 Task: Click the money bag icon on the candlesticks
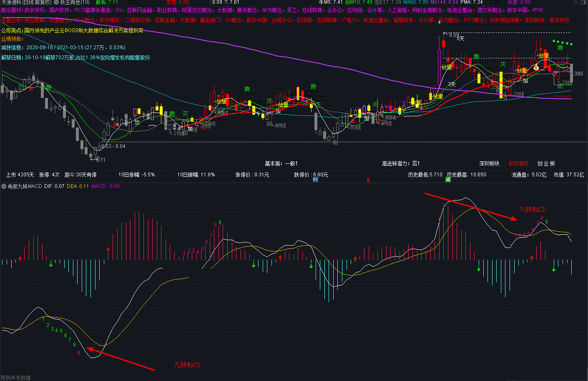click(535, 67)
